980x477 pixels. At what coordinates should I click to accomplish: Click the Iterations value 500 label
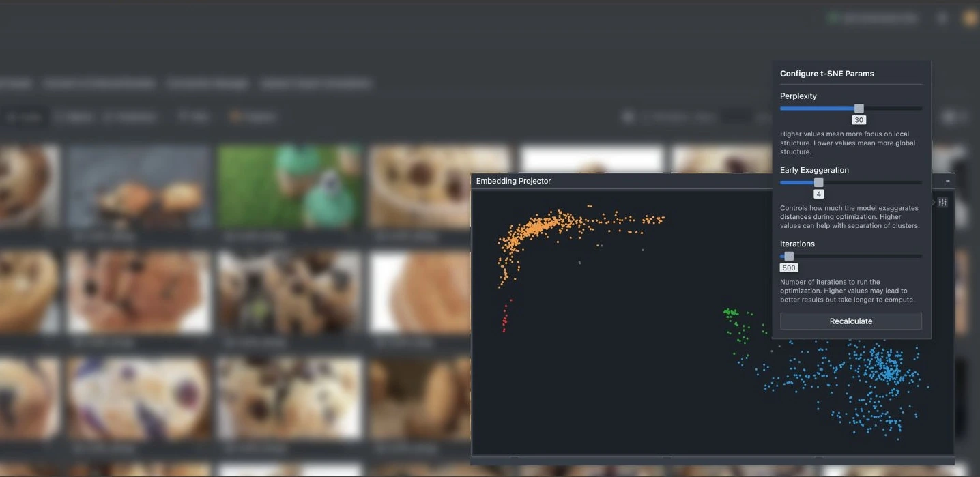789,268
